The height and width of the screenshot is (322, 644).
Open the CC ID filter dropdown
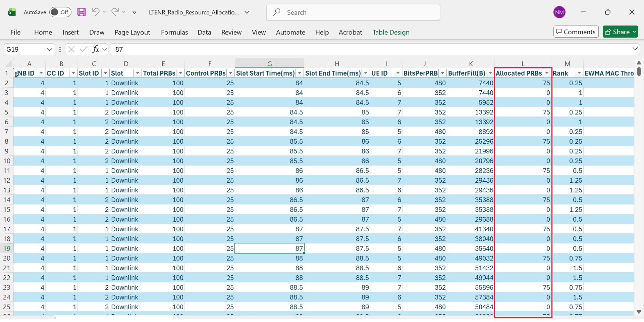(73, 73)
